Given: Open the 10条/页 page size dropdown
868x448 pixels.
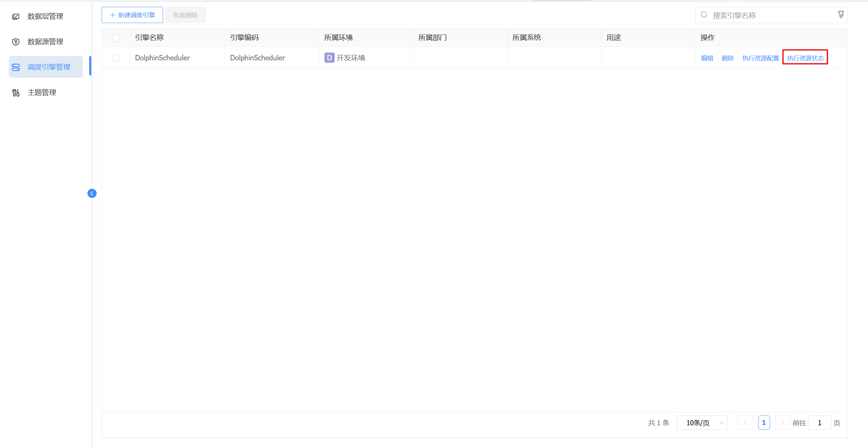Looking at the screenshot, I should [x=702, y=423].
